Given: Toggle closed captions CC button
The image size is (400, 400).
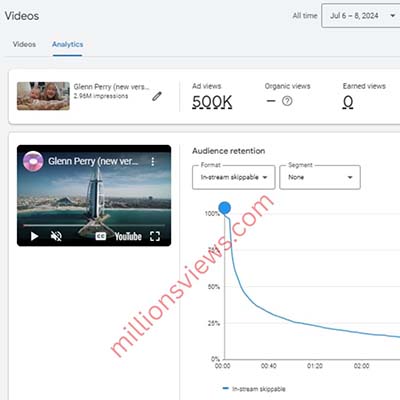Looking at the screenshot, I should tap(100, 236).
